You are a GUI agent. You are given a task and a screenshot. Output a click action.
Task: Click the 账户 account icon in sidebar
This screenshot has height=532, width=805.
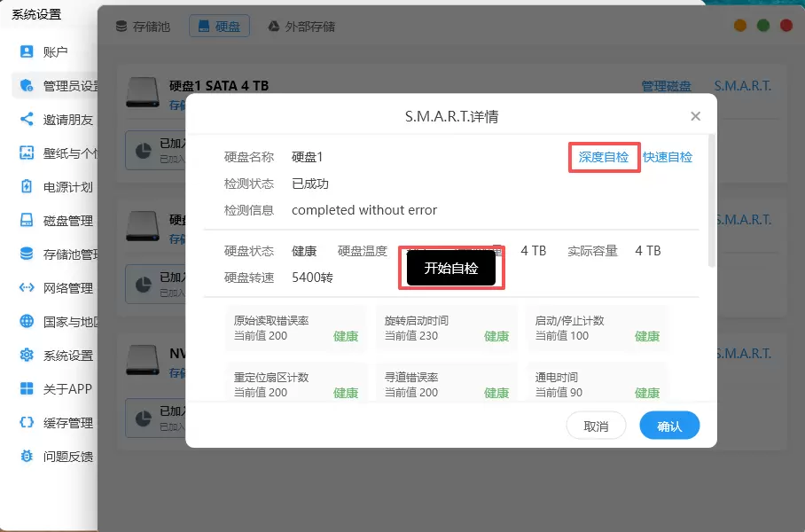click(27, 52)
